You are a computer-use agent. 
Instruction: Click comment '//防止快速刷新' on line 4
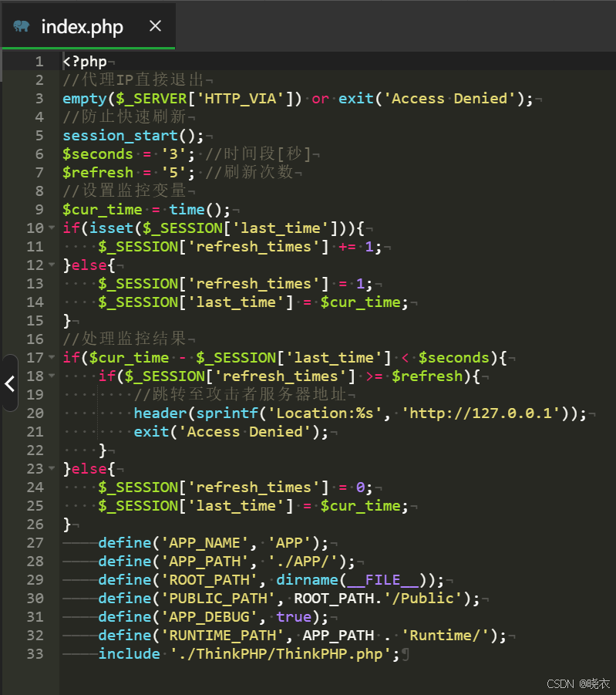124,117
